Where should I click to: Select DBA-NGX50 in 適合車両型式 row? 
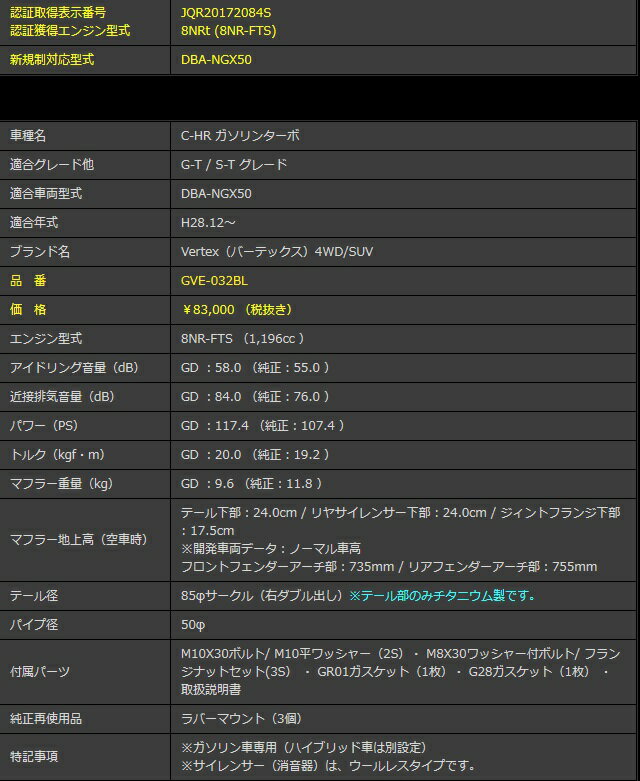(216, 193)
